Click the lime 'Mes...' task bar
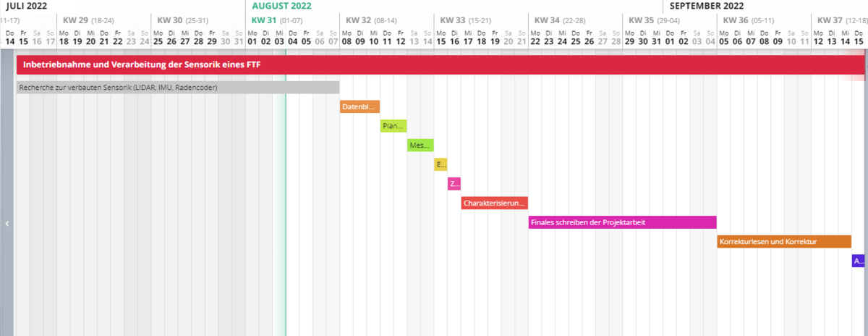This screenshot has width=868, height=336. (x=420, y=145)
